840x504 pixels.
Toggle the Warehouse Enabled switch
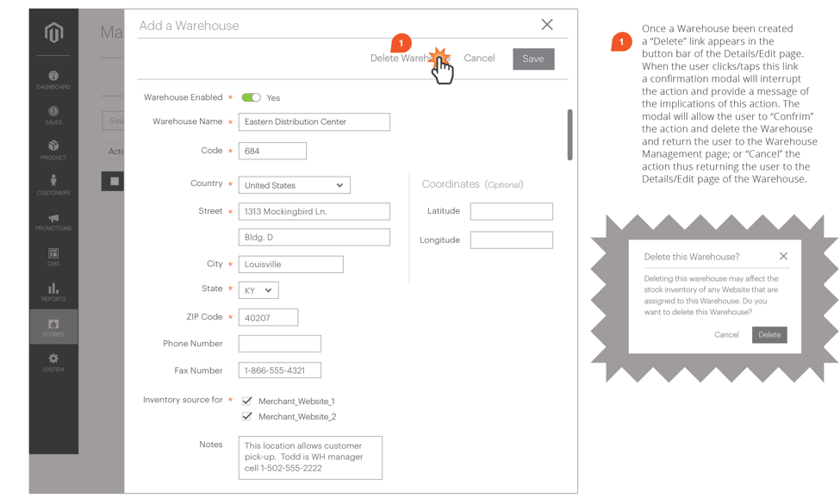pyautogui.click(x=251, y=98)
